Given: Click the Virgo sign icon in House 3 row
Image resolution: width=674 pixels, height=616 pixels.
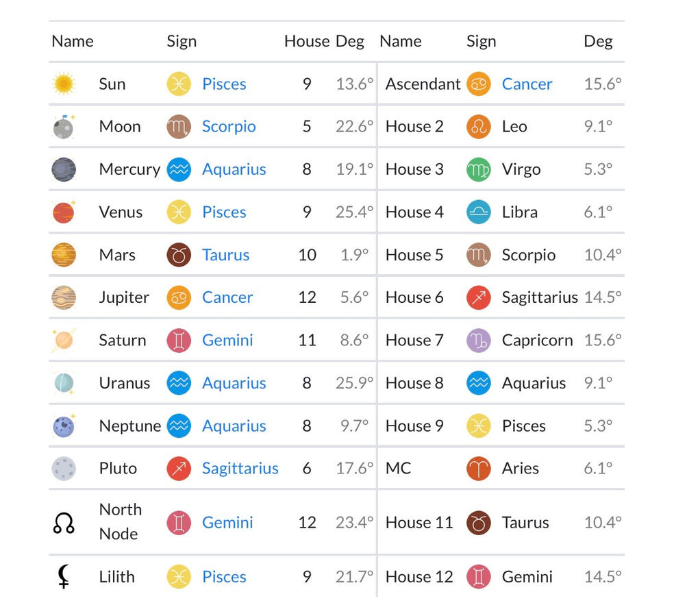Looking at the screenshot, I should (478, 169).
